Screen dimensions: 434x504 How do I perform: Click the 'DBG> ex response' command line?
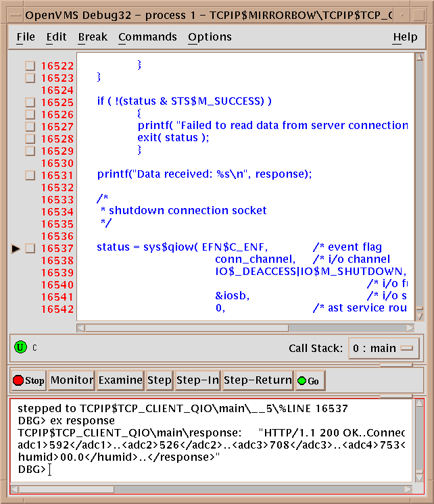(66, 421)
